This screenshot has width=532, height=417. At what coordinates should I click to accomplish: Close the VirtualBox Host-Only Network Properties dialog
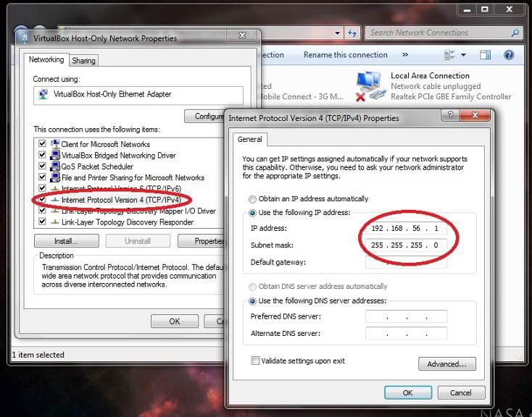pyautogui.click(x=242, y=35)
